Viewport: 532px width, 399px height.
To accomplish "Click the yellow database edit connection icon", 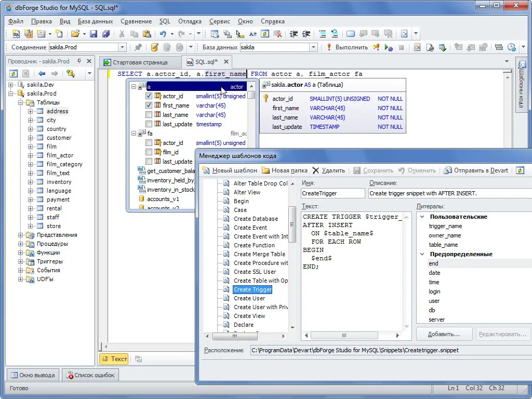I will 154,47.
